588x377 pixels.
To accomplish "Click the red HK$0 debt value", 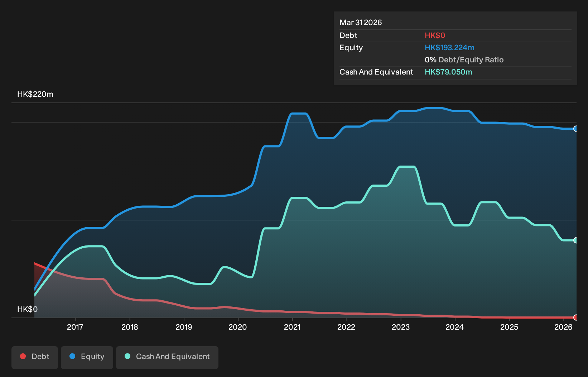I will pos(435,35).
